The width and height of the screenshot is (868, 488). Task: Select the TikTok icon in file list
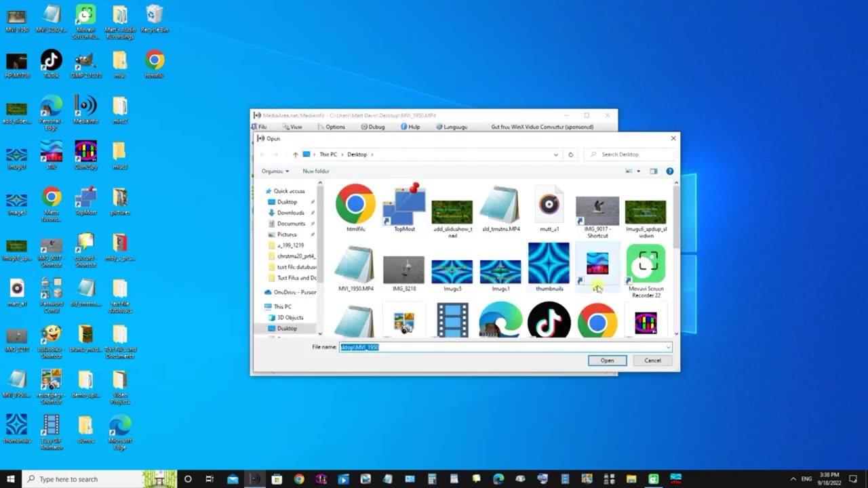click(x=549, y=320)
